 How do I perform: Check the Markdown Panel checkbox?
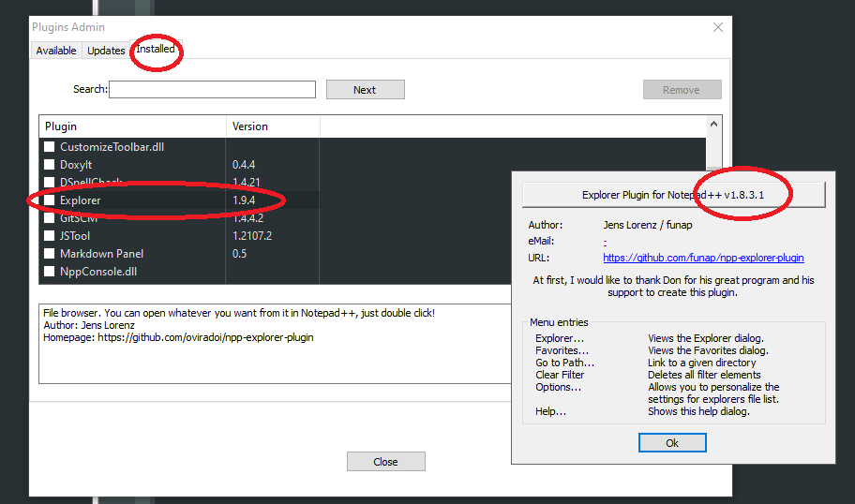point(50,254)
